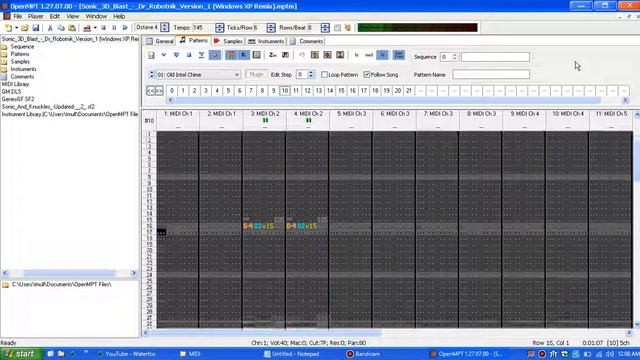Toggle the plugin editor Fx icon

[x=244, y=55]
